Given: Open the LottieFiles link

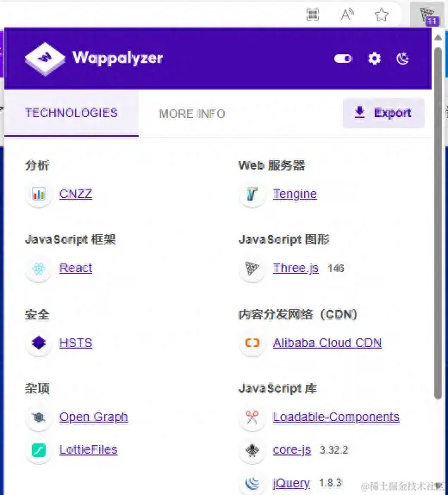Looking at the screenshot, I should tap(89, 449).
